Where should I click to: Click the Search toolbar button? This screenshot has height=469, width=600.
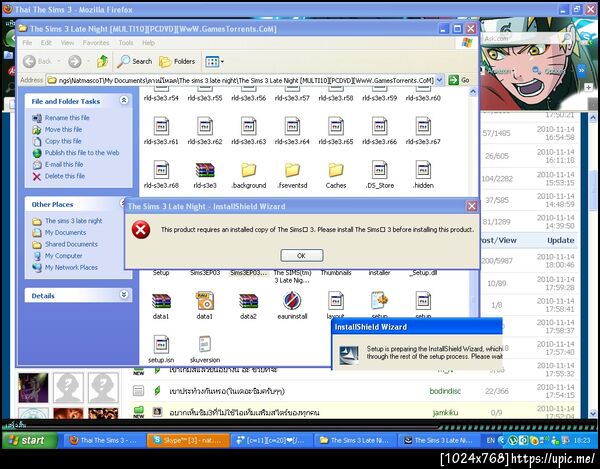click(x=135, y=61)
